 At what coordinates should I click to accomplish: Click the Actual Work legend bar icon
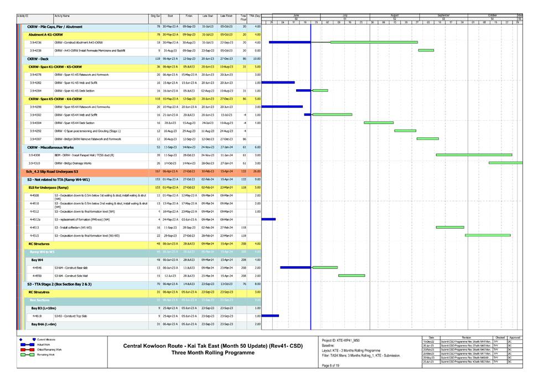pos(28,344)
